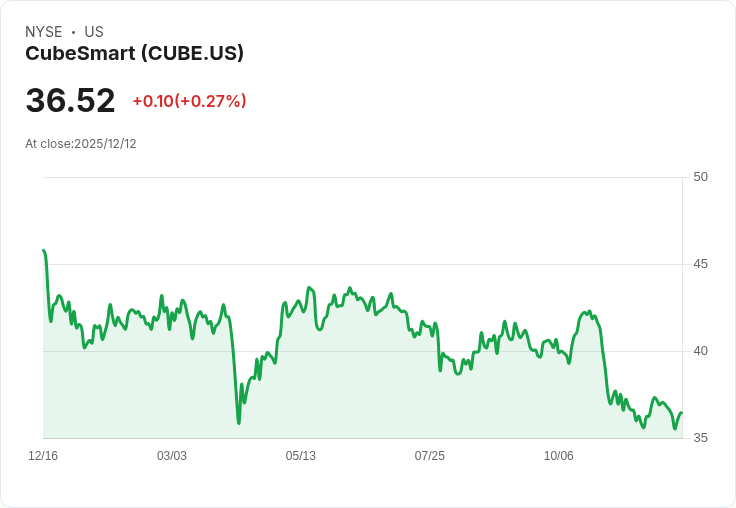Click the 35 y-axis label
The image size is (736, 508).
[x=700, y=438]
